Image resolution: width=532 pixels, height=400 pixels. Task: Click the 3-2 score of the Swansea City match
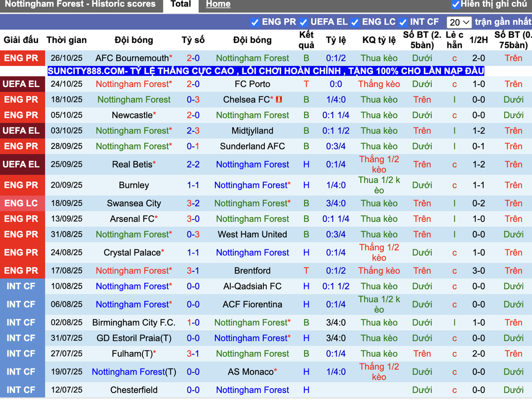click(x=193, y=203)
